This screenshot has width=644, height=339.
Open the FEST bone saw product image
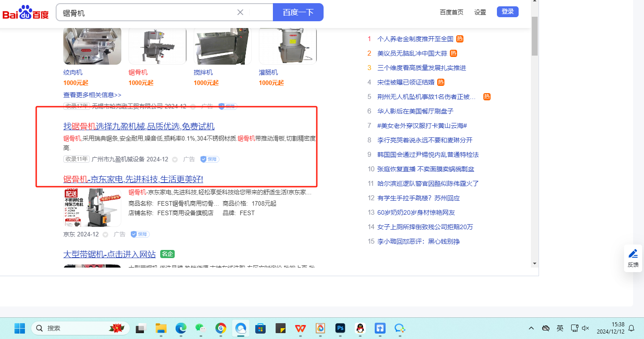pyautogui.click(x=92, y=207)
